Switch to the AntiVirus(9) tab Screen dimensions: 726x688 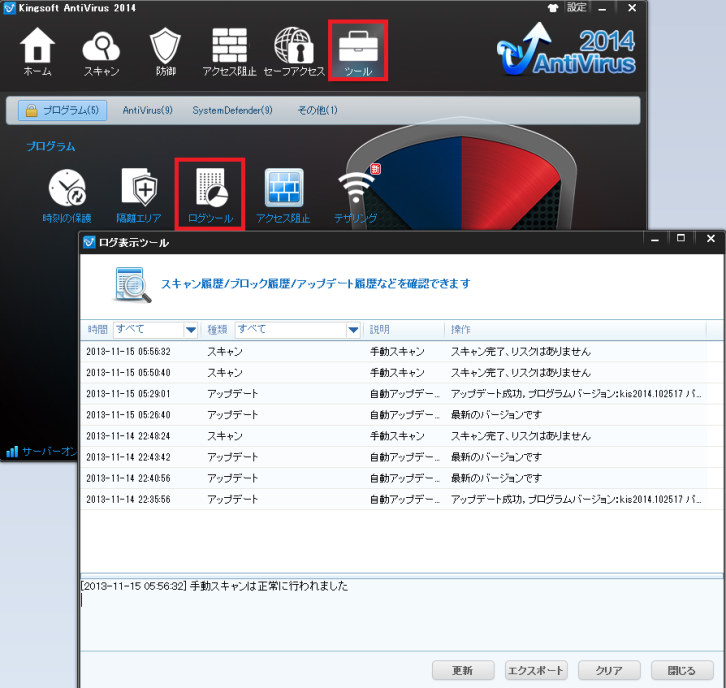tap(147, 110)
